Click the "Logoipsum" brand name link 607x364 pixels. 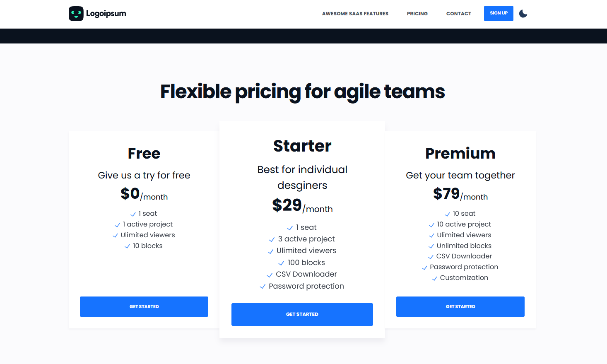pos(106,13)
